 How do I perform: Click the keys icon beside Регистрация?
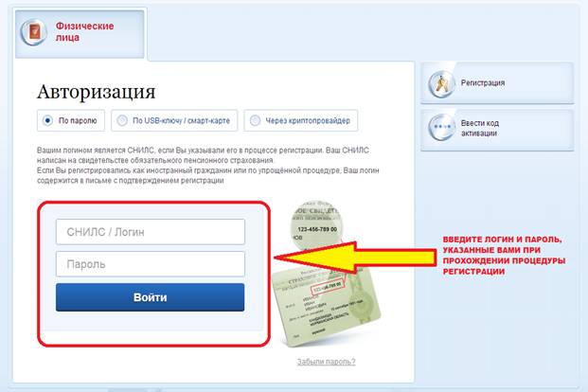441,83
